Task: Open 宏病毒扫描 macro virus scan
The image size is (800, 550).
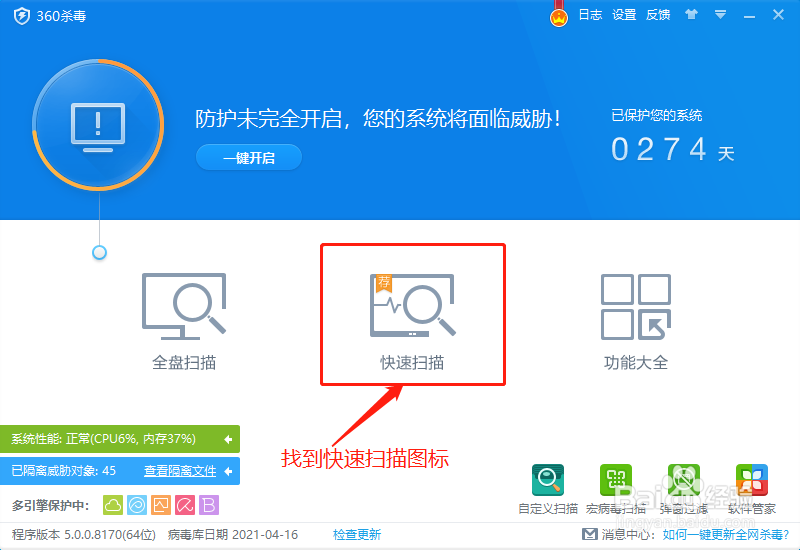Action: pyautogui.click(x=616, y=489)
